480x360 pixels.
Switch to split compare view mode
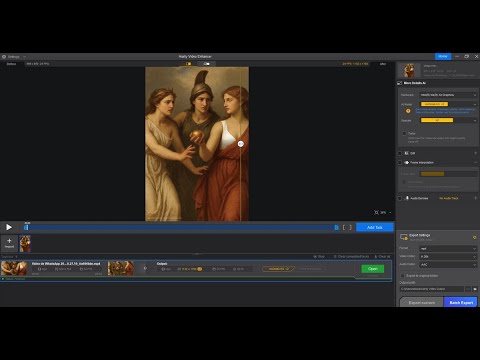point(189,64)
